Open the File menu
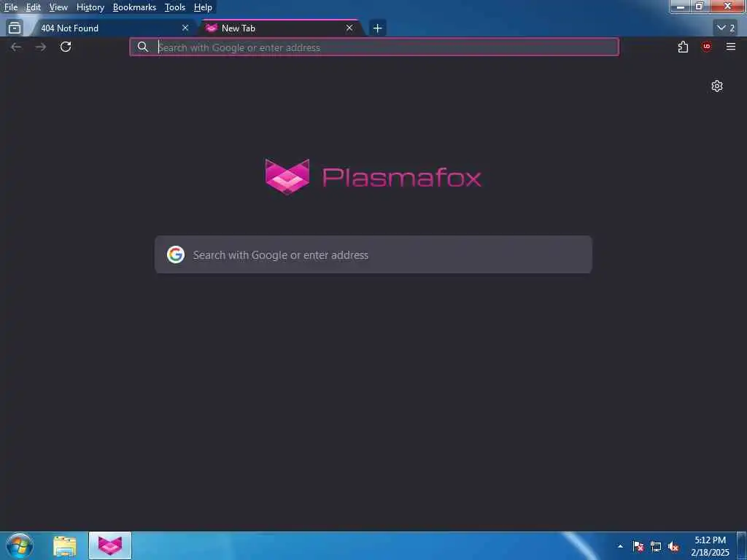747x560 pixels. [x=11, y=7]
